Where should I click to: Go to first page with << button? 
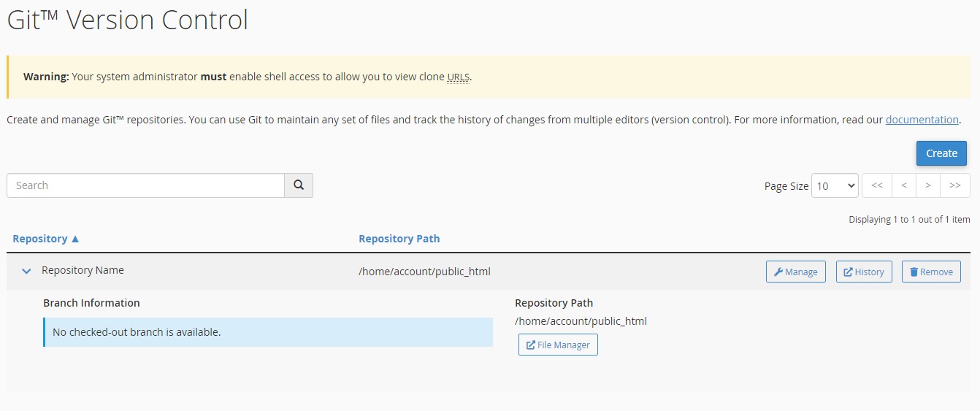(877, 185)
